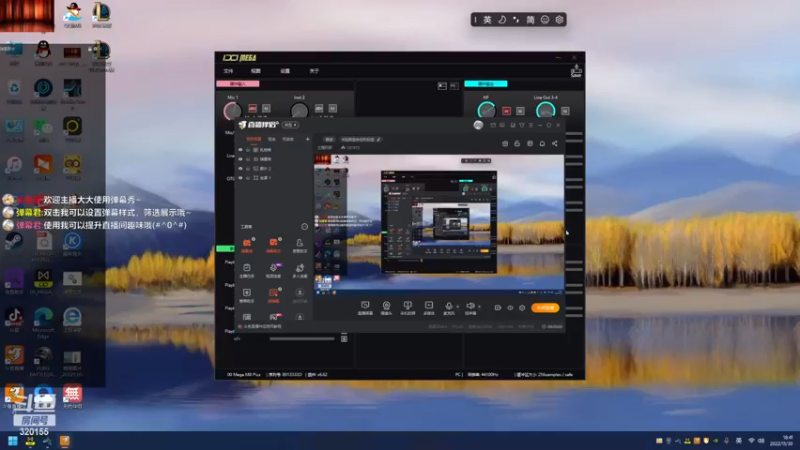Hide the second source layer via eye icon
Image resolution: width=800 pixels, height=450 pixels.
(x=240, y=159)
